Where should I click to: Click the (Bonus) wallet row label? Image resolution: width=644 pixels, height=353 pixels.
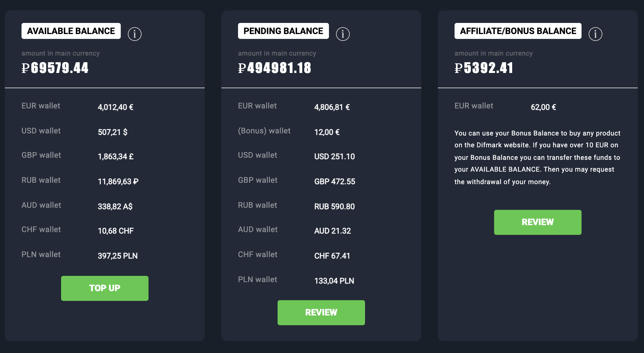[264, 131]
